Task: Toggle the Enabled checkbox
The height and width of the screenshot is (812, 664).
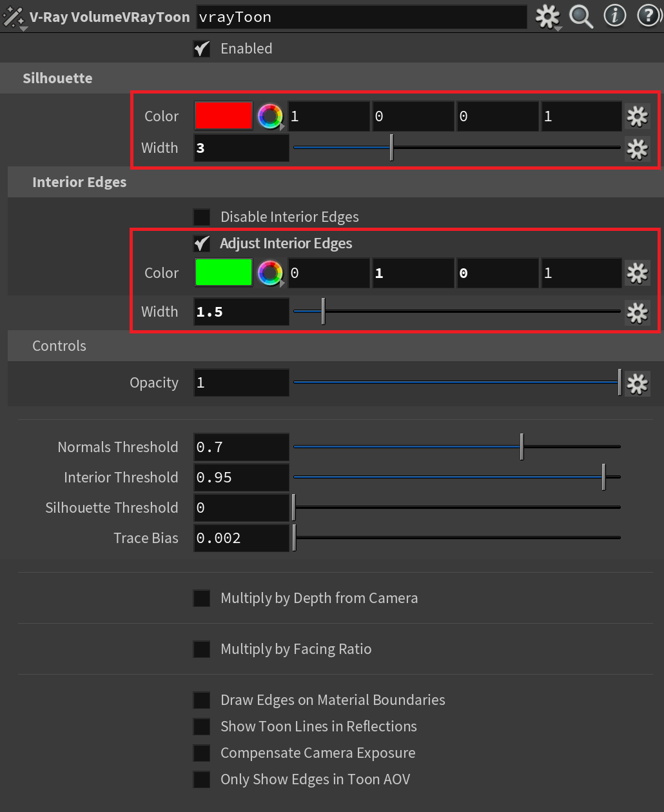Action: click(202, 48)
